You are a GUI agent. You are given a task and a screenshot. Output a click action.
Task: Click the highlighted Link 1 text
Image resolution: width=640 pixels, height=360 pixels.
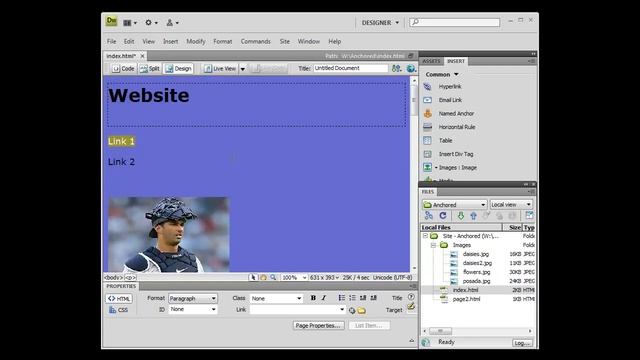click(x=121, y=141)
